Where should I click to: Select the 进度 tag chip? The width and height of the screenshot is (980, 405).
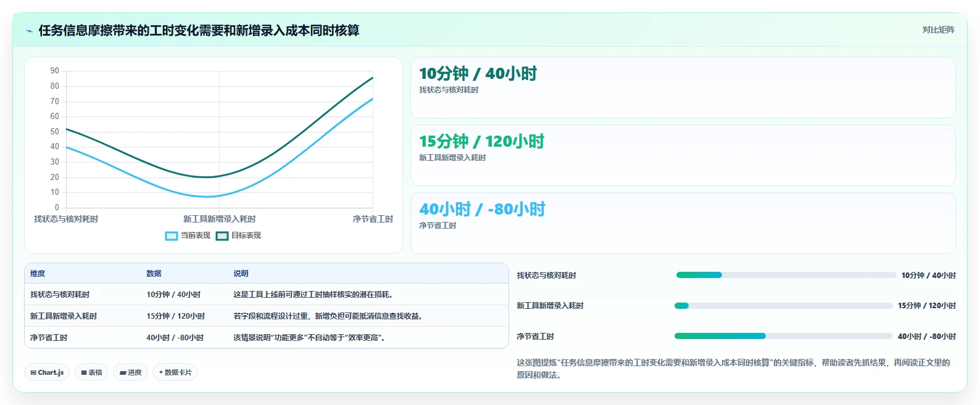coord(130,372)
